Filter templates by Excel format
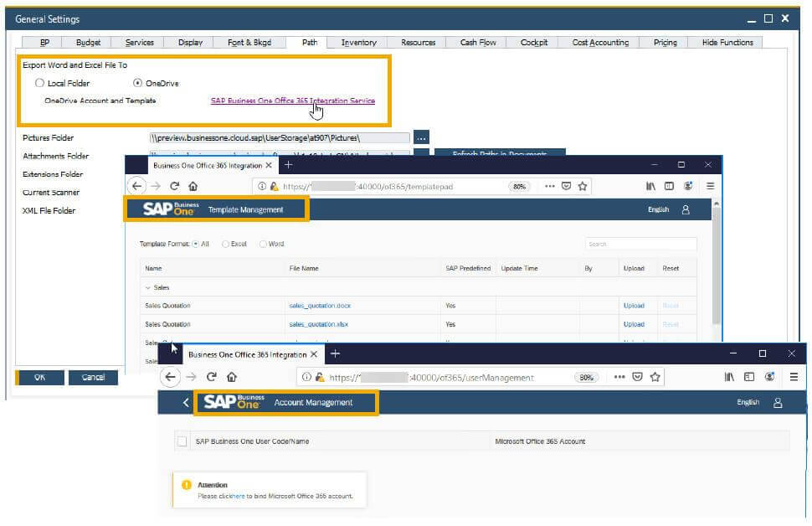The image size is (812, 526). 225,243
